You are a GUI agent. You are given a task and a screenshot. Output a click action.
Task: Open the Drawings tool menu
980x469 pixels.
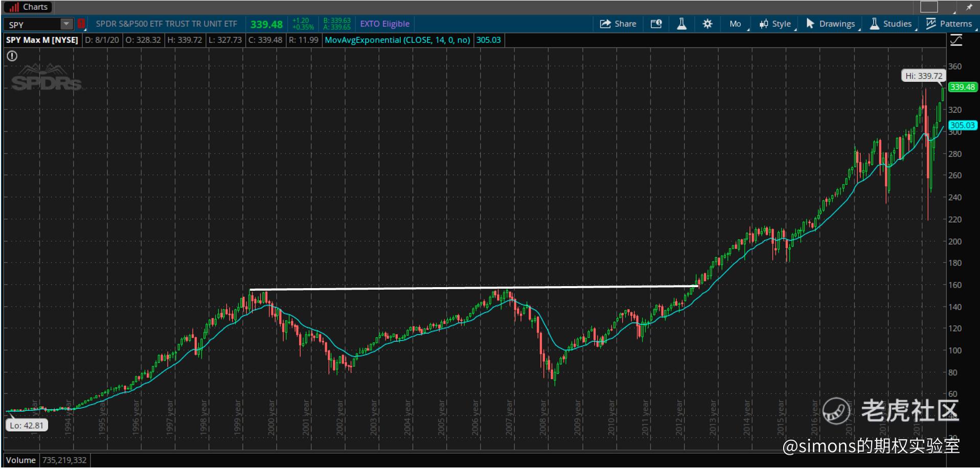[830, 24]
